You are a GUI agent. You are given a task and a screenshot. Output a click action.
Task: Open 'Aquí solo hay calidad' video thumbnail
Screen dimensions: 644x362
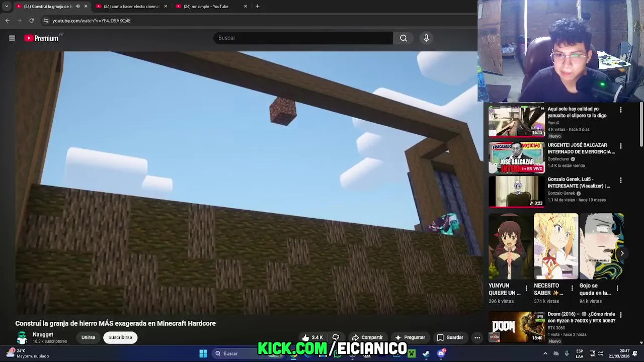pyautogui.click(x=516, y=121)
